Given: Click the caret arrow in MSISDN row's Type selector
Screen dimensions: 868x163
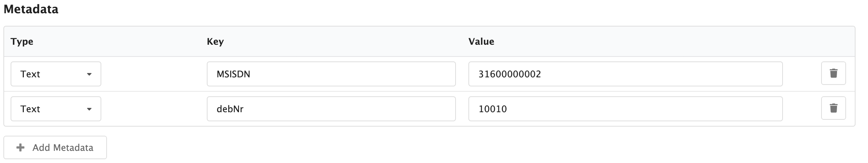Looking at the screenshot, I should (89, 74).
